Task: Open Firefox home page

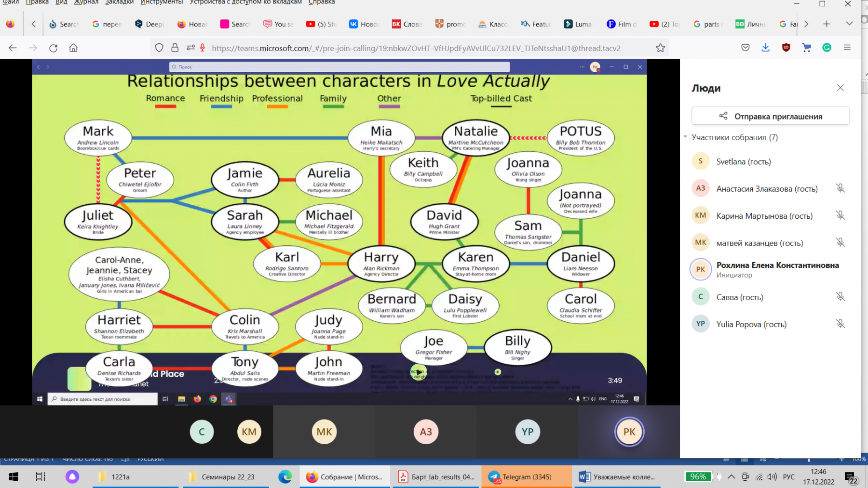Action: [x=73, y=48]
